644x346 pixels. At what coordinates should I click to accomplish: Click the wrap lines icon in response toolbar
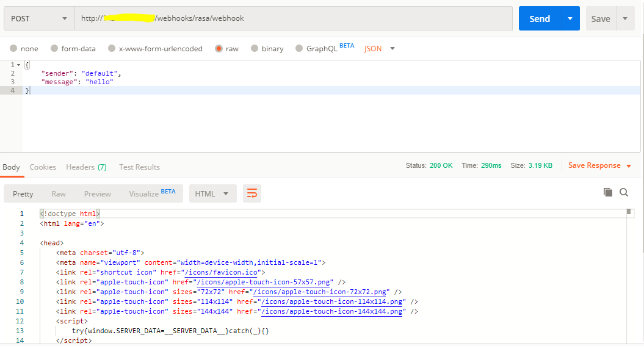click(251, 193)
